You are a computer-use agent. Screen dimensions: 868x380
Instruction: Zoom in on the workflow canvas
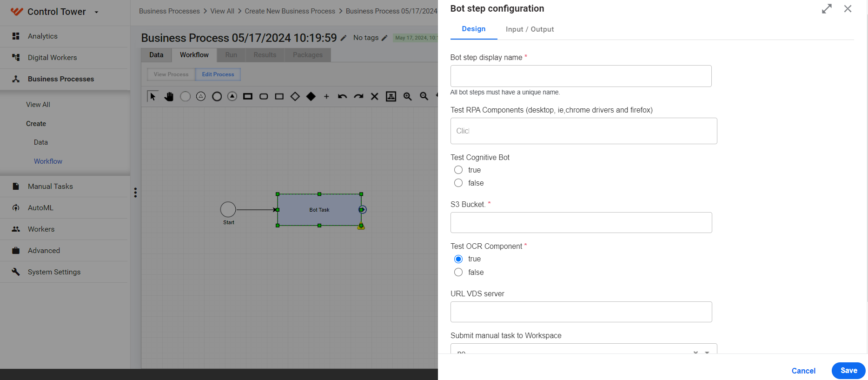[408, 96]
